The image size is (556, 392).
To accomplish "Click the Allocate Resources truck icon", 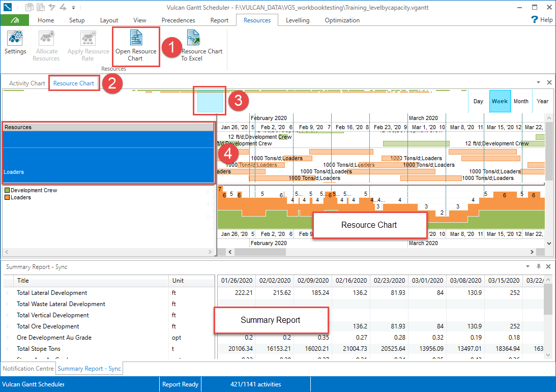I will click(46, 39).
